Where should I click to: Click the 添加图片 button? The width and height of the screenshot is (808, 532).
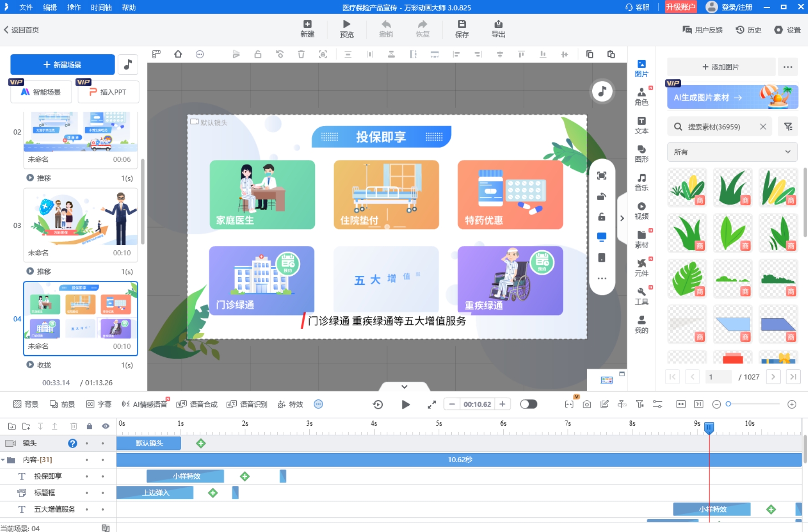[721, 67]
